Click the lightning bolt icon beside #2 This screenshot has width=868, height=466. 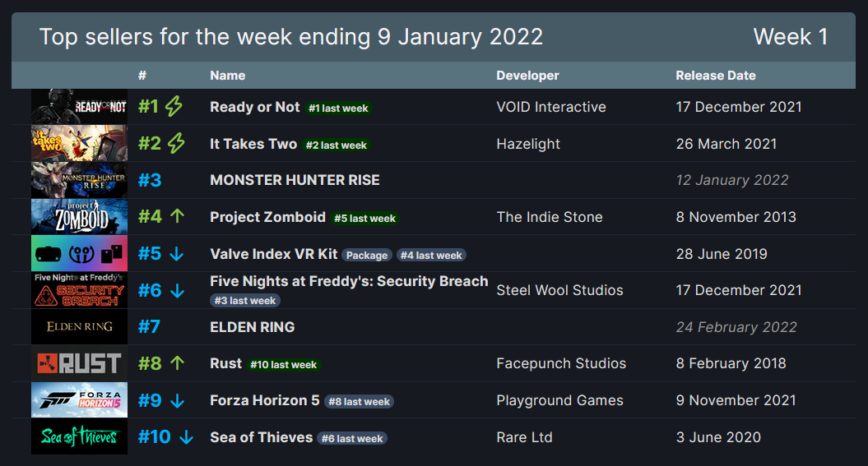[x=176, y=143]
